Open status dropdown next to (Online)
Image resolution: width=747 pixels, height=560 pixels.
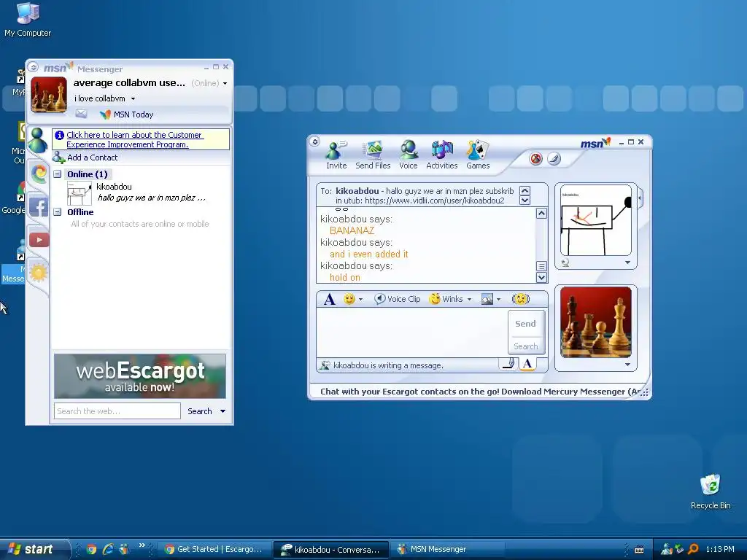(225, 83)
